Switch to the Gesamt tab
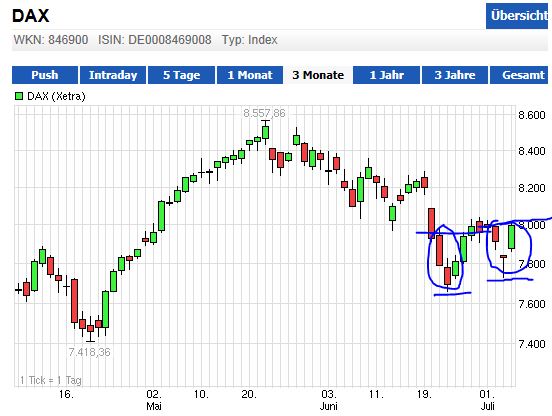This screenshot has height=416, width=552. pyautogui.click(x=520, y=75)
